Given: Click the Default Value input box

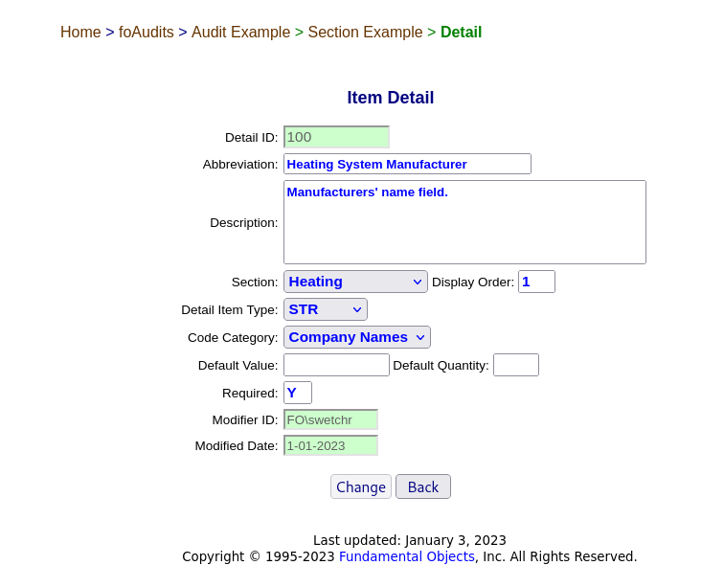Looking at the screenshot, I should pos(336,365).
